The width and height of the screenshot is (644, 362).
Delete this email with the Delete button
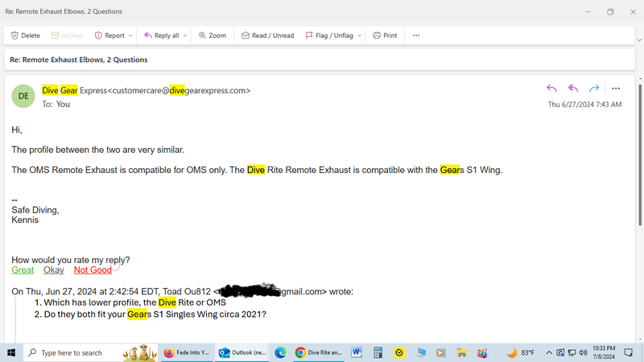pyautogui.click(x=26, y=35)
